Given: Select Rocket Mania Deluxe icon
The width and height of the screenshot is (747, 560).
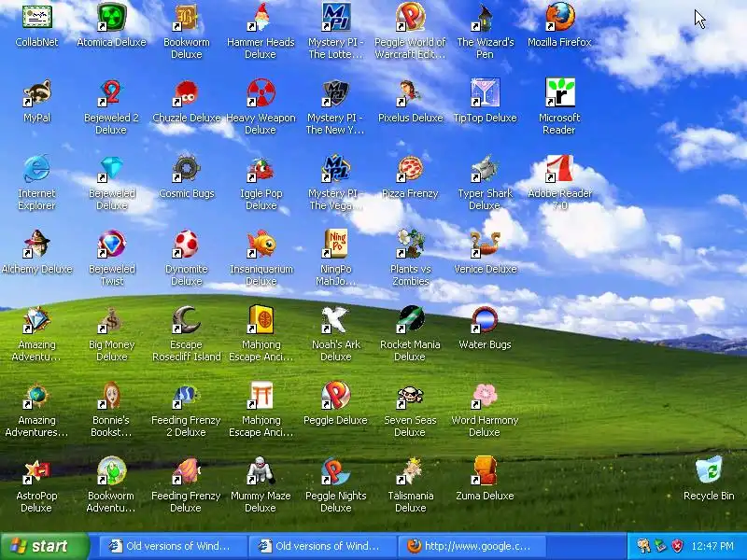Looking at the screenshot, I should click(x=410, y=319).
